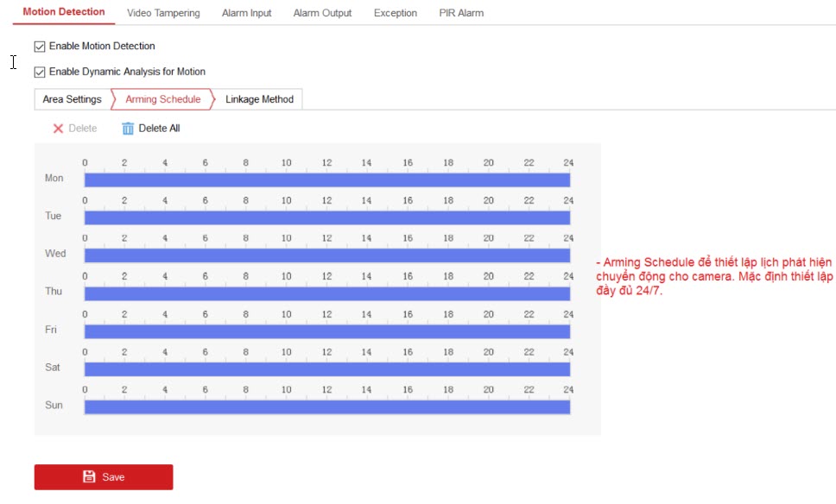Click the red X Delete icon
Image resolution: width=836 pixels, height=504 pixels.
59,129
